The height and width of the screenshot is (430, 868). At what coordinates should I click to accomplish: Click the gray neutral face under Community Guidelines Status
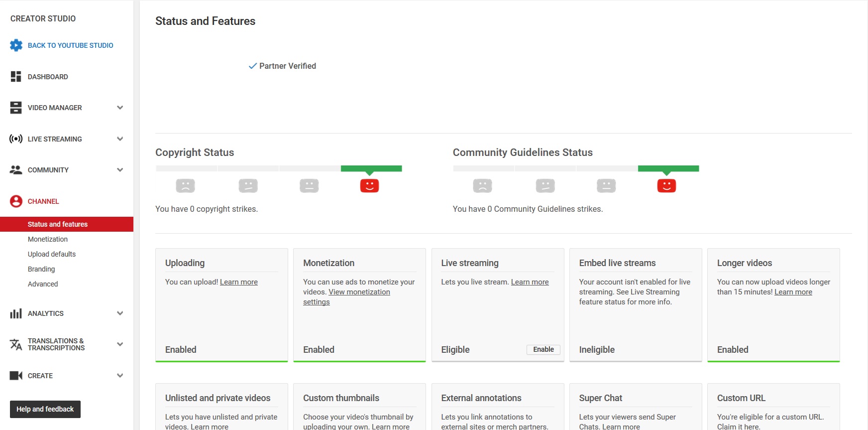[606, 186]
